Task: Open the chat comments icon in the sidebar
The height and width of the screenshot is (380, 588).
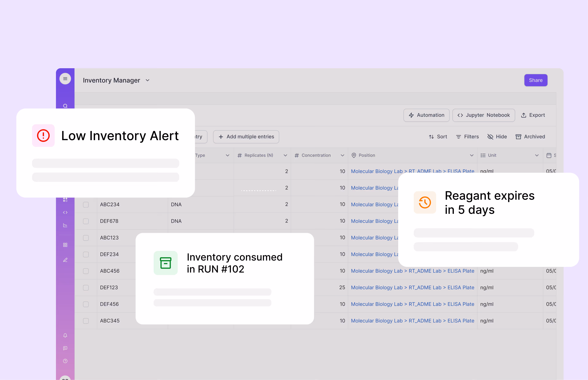Action: (65, 348)
